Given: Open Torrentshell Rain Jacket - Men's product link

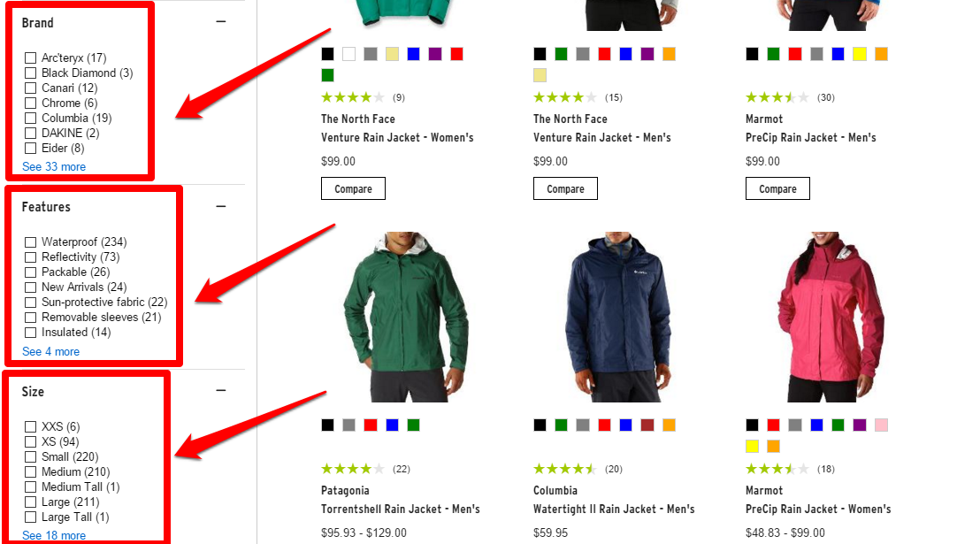Looking at the screenshot, I should (400, 509).
